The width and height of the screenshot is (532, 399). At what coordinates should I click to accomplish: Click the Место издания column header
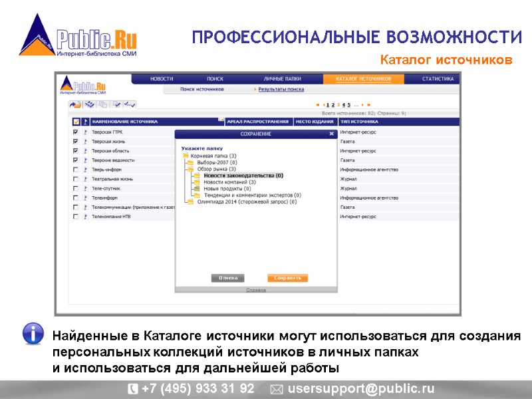[x=315, y=122]
